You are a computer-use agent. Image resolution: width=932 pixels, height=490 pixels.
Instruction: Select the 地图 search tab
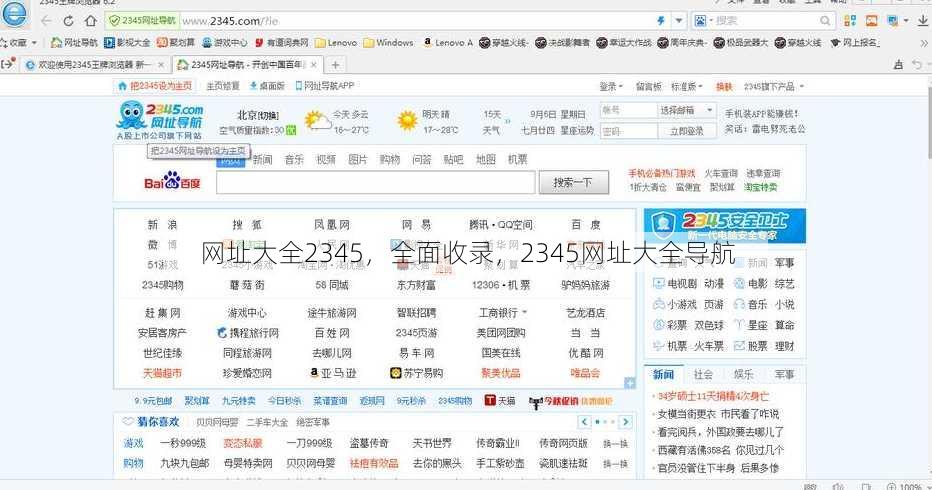coord(486,159)
